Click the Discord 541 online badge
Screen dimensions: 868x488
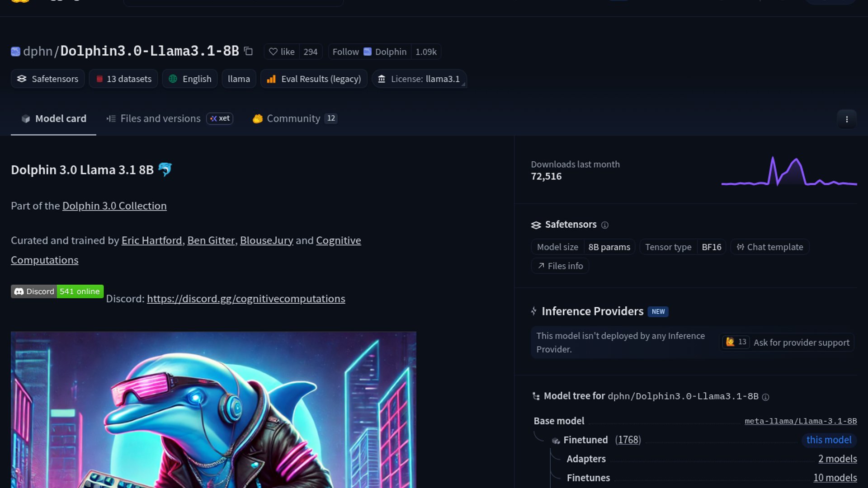[57, 291]
